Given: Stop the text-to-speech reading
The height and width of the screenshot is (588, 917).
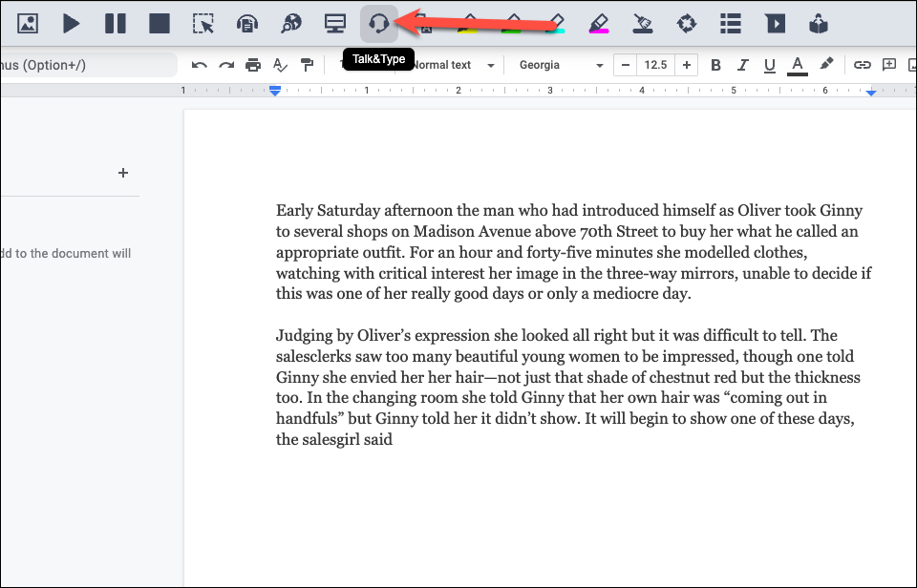Looking at the screenshot, I should [160, 24].
